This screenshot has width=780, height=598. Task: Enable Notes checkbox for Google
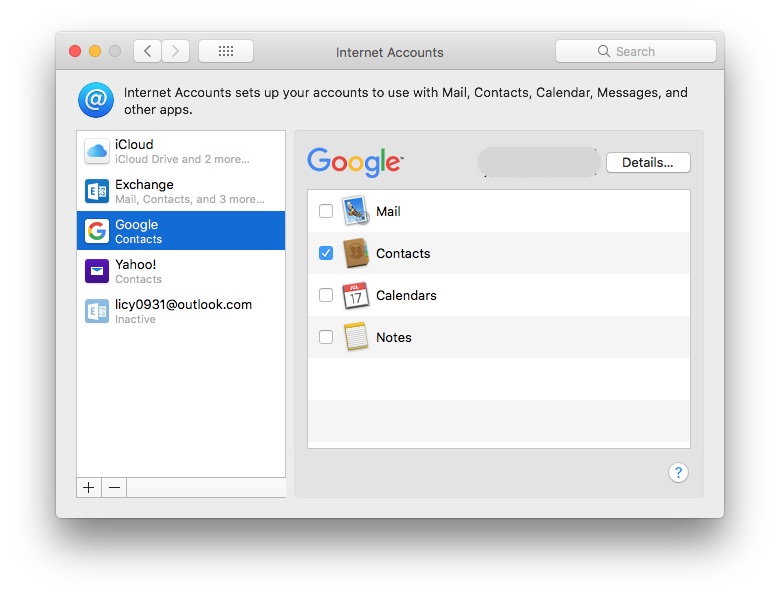tap(326, 337)
